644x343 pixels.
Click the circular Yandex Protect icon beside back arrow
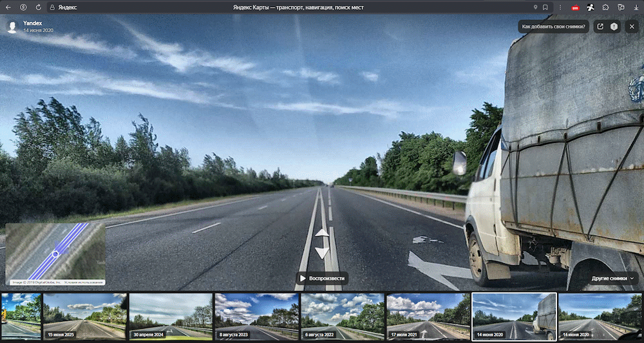(x=23, y=7)
